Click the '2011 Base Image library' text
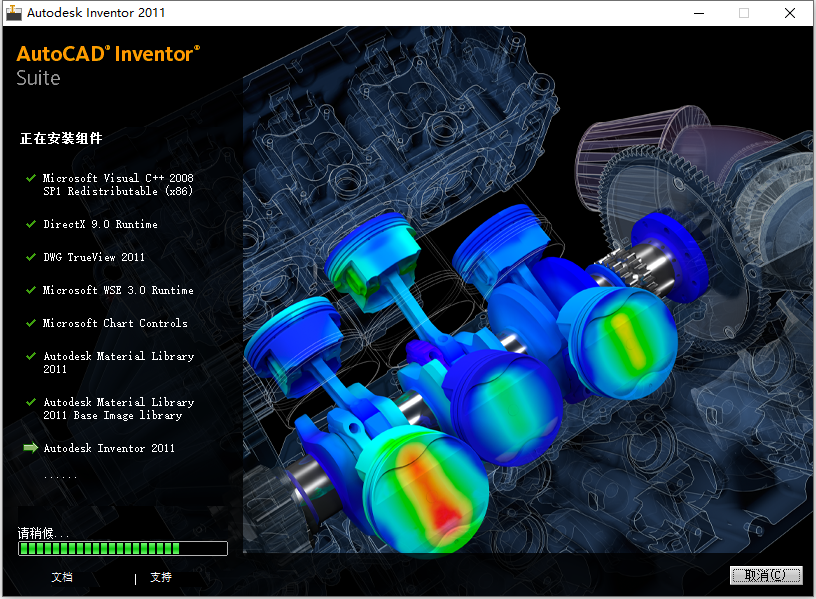 pyautogui.click(x=112, y=415)
